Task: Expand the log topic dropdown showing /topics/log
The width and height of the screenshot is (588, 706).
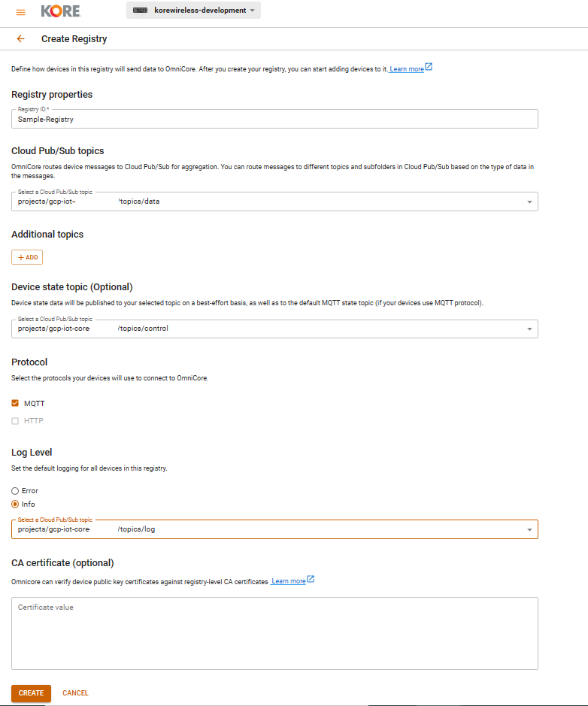Action: [529, 529]
